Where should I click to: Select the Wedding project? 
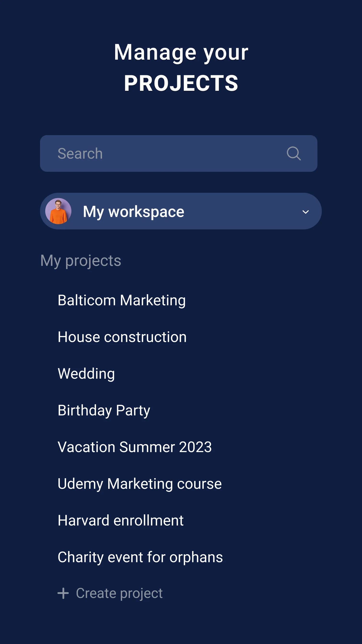[86, 374]
